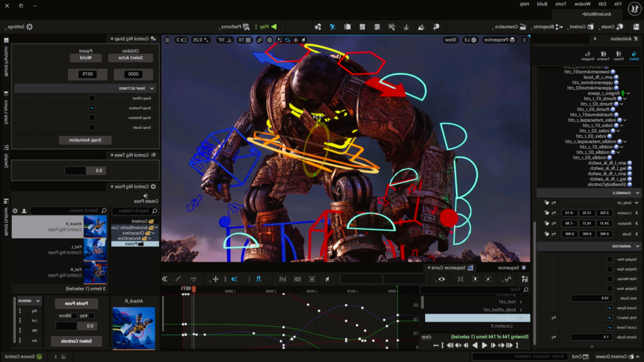This screenshot has width=644, height=362.
Task: Click the Paste Pose button
Action: (x=76, y=304)
